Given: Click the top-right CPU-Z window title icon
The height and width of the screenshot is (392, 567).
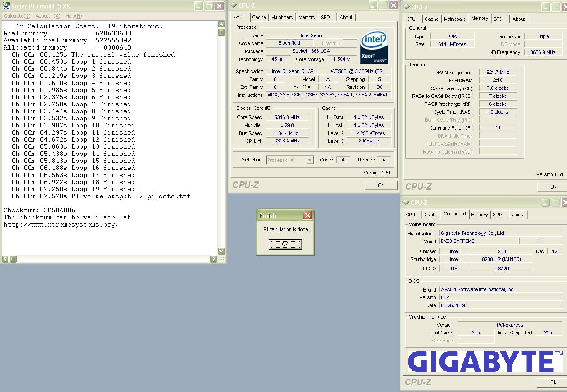Looking at the screenshot, I should pos(406,7).
